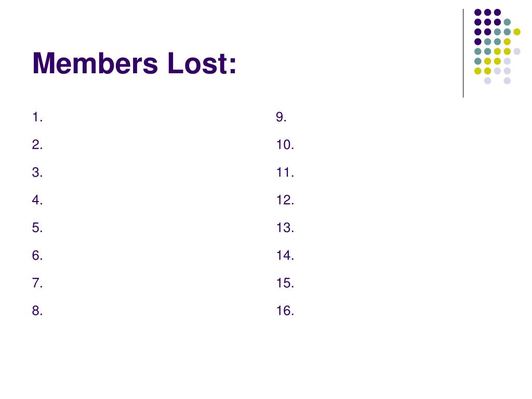
Task: Select list item number 7
Action: click(x=37, y=283)
